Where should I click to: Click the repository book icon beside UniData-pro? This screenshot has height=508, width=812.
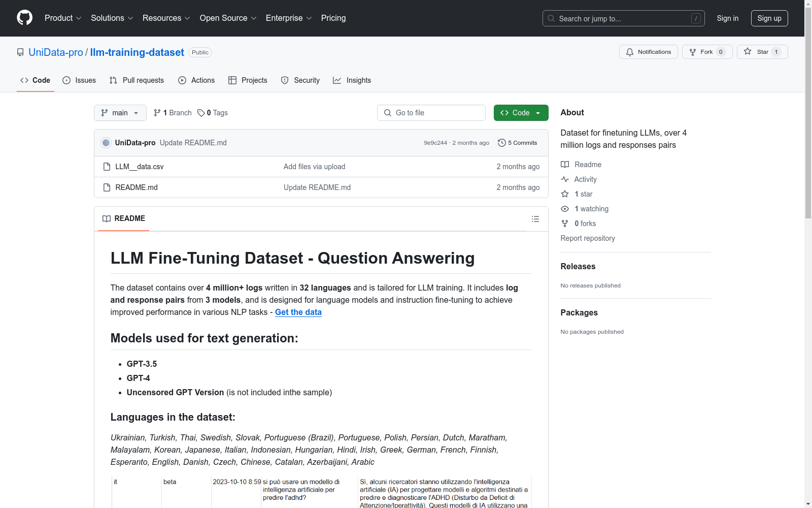20,52
